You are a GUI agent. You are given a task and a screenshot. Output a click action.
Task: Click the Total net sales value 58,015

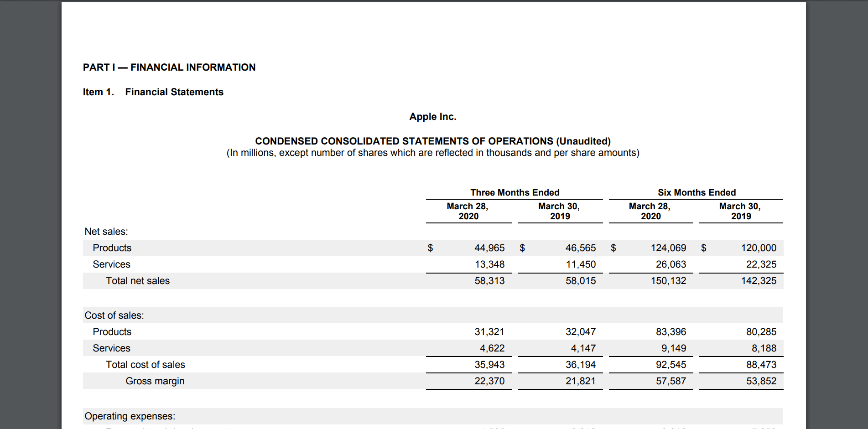pos(581,281)
